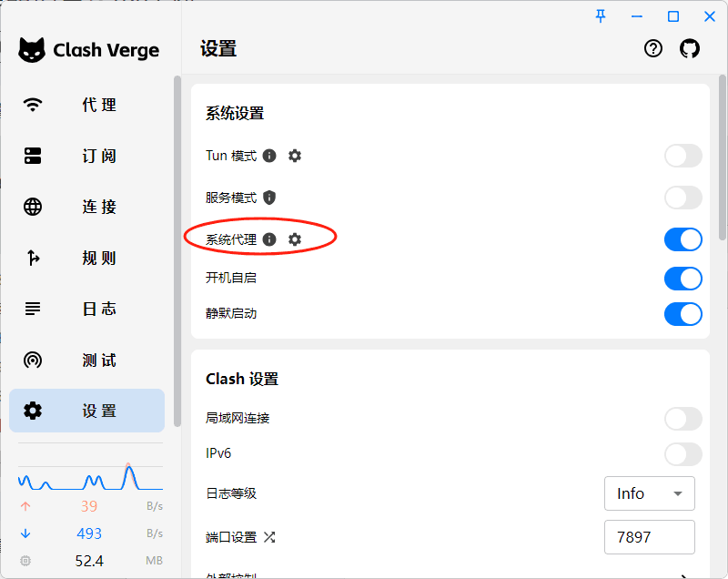
Task: Click the 静默启动 label
Action: [x=231, y=313]
